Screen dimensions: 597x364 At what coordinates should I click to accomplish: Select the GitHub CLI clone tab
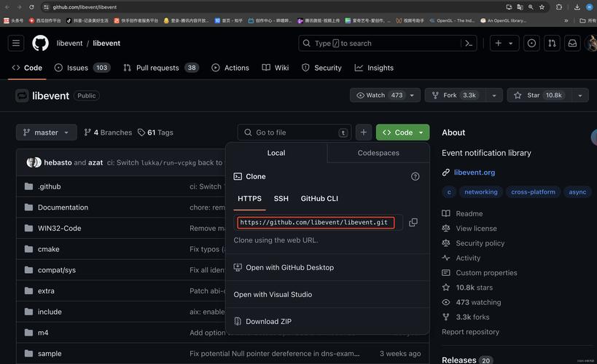pyautogui.click(x=319, y=199)
